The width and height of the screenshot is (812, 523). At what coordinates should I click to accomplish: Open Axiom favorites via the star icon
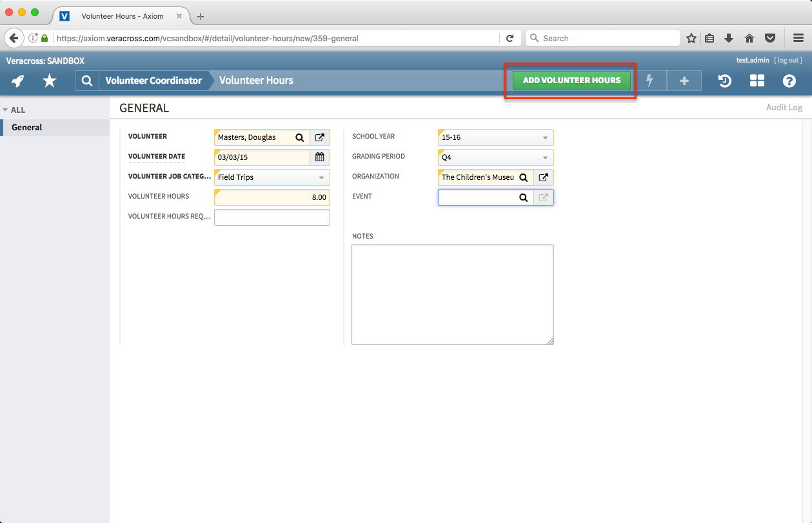click(x=49, y=81)
